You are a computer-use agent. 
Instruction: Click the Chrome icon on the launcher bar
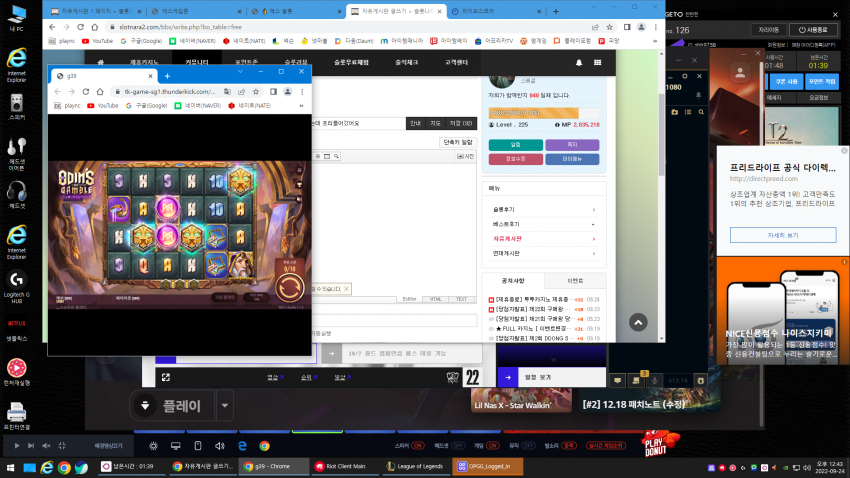[x=265, y=445]
